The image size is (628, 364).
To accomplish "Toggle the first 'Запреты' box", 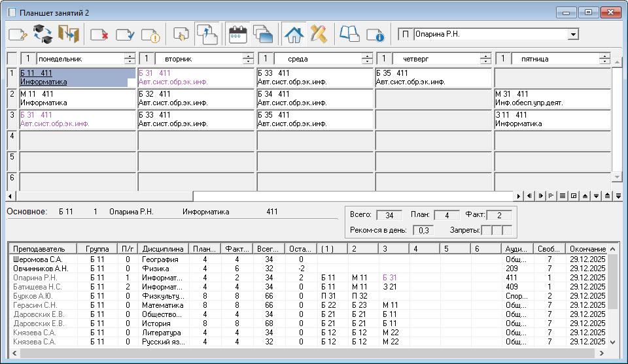I will click(x=486, y=230).
